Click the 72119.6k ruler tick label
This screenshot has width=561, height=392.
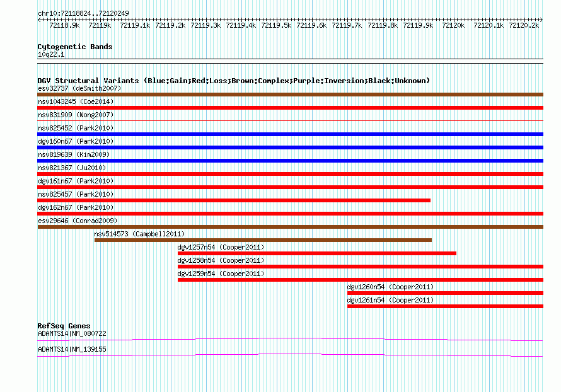click(x=311, y=25)
